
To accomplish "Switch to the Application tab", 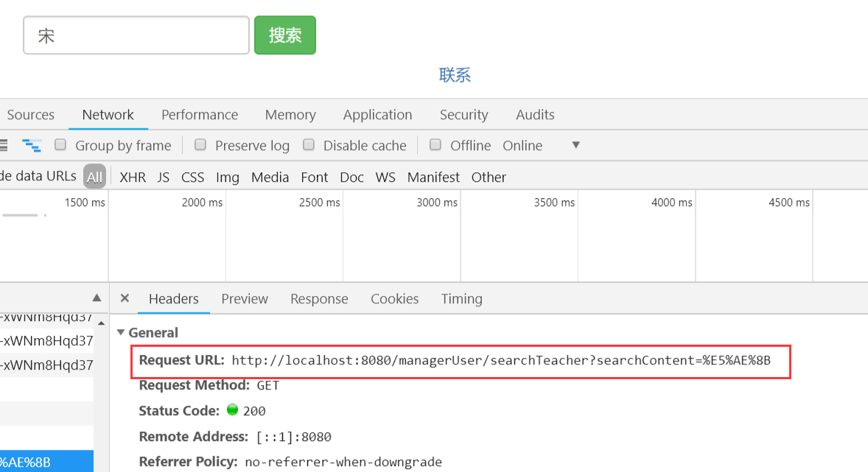I will [377, 115].
